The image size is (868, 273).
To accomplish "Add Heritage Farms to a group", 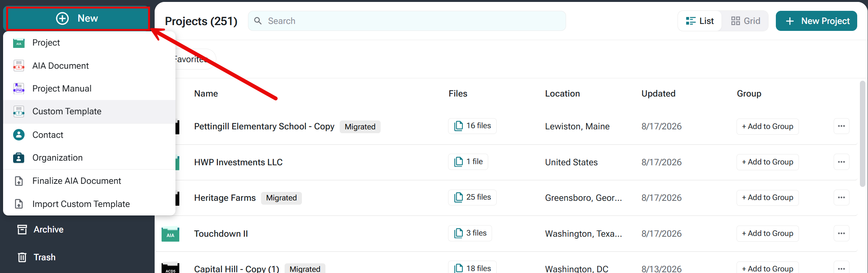I will click(767, 198).
